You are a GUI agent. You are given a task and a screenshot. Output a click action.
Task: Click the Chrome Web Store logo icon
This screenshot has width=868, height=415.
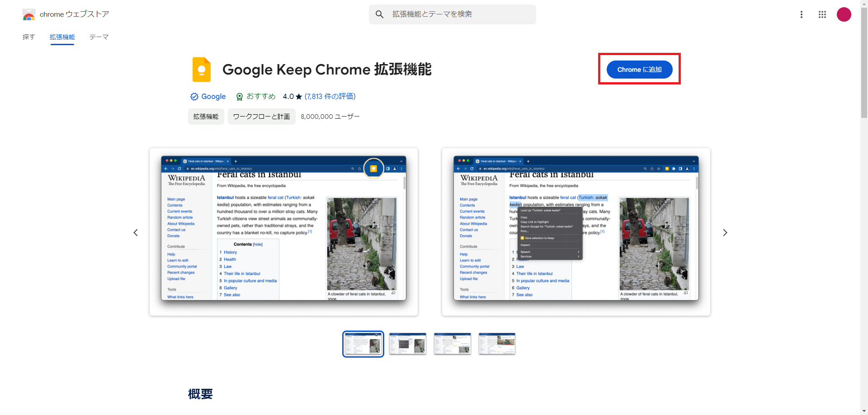coord(29,14)
